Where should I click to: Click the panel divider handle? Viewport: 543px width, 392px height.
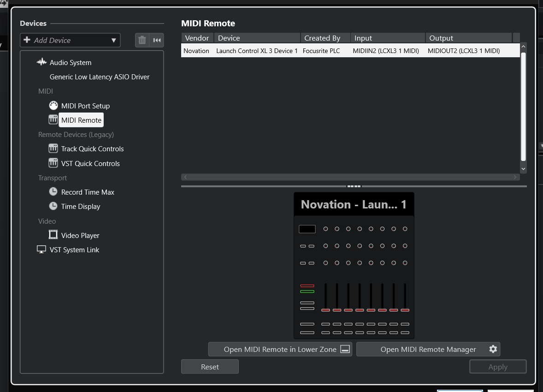(354, 186)
